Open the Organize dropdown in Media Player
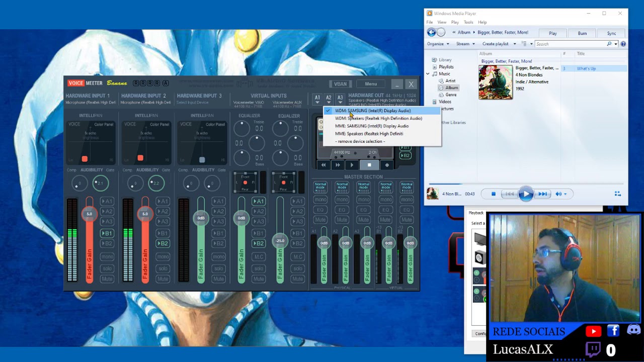 point(438,44)
